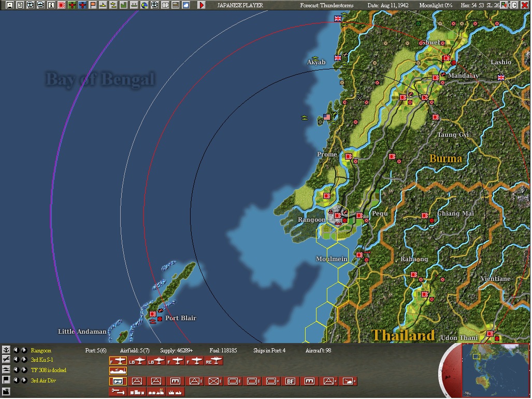Open the Rangoon base name link
This screenshot has height=399, width=532.
click(x=41, y=350)
